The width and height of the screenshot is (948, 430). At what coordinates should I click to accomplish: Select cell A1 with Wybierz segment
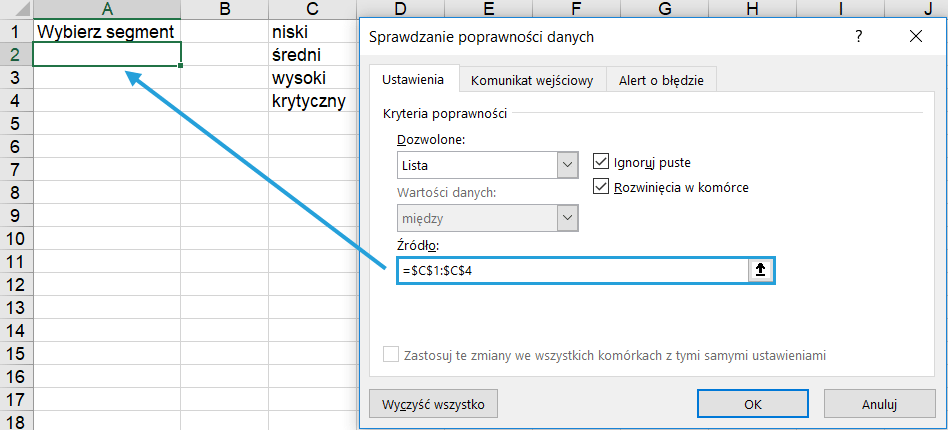[106, 31]
